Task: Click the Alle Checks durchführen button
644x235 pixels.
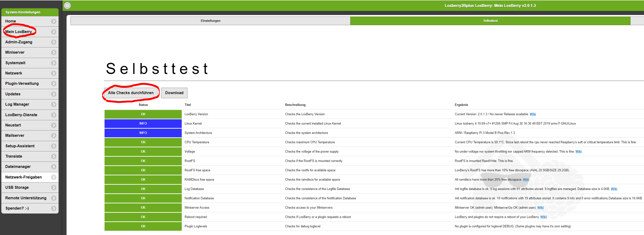Action: tap(131, 93)
